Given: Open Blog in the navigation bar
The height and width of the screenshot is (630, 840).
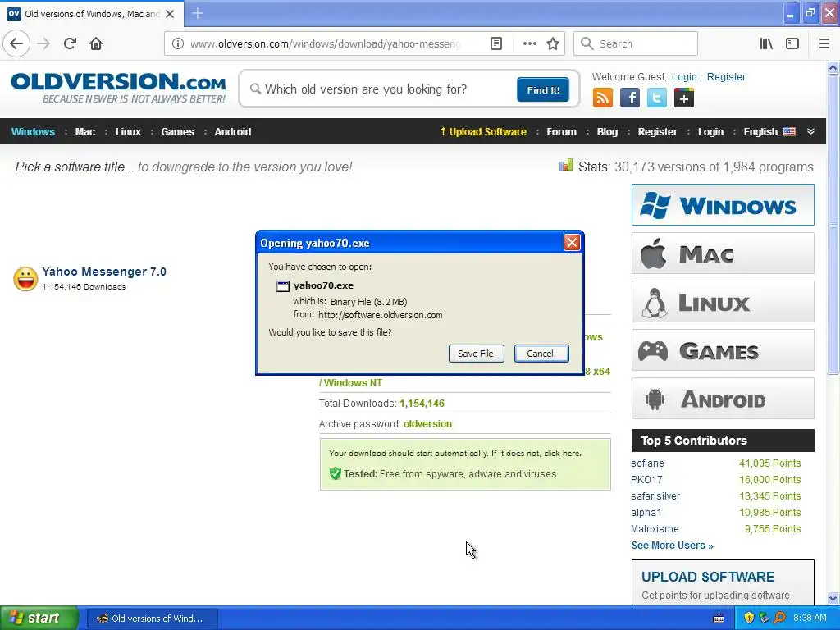Looking at the screenshot, I should point(607,132).
